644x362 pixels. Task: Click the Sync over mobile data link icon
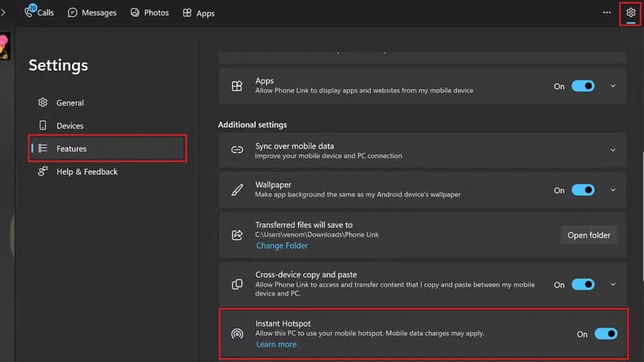tap(237, 150)
